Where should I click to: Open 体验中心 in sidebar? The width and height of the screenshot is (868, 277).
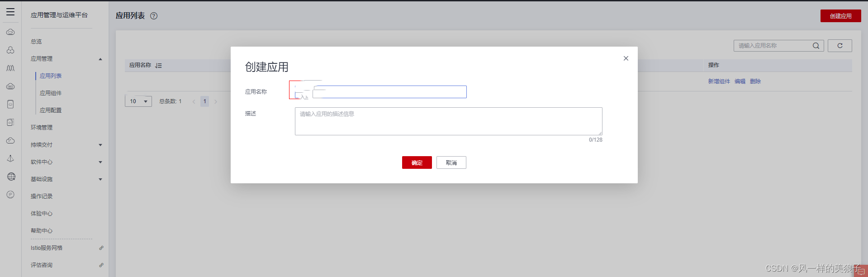pyautogui.click(x=42, y=214)
